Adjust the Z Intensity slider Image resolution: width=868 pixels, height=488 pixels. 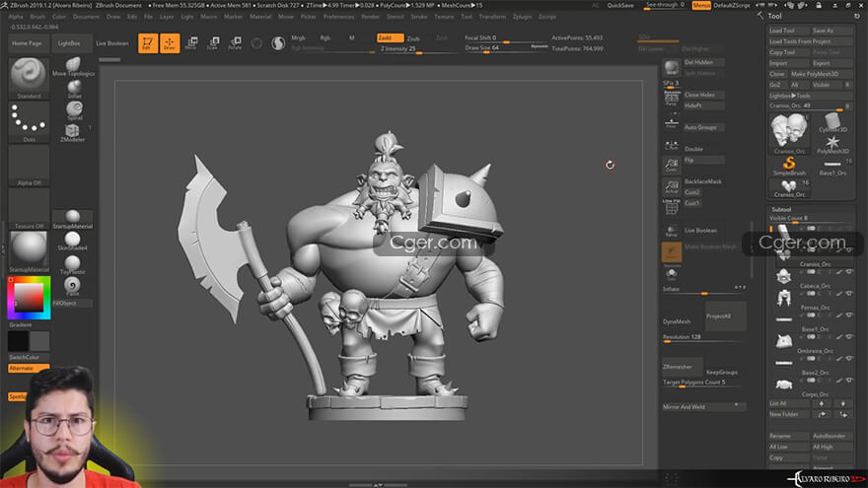(419, 49)
